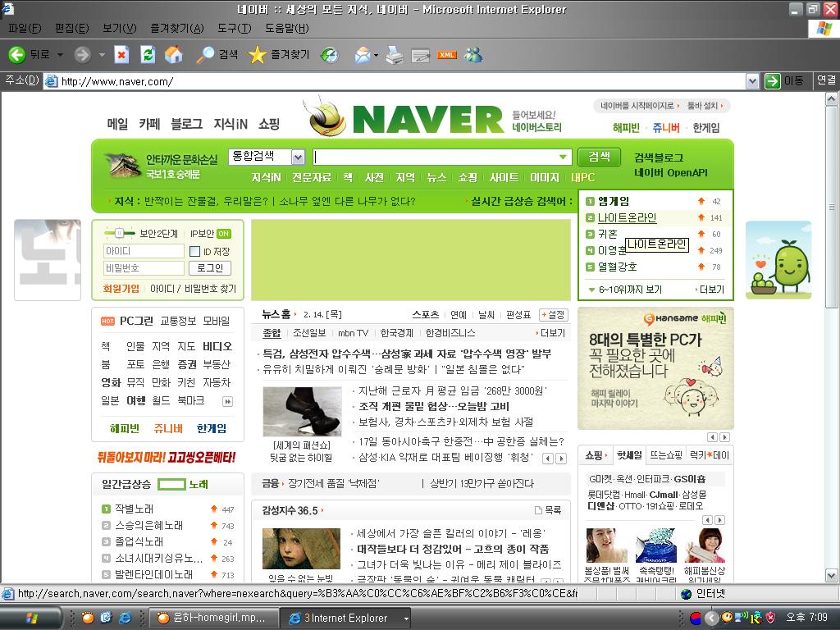Expand more services arrow beside 북마크

(x=228, y=401)
